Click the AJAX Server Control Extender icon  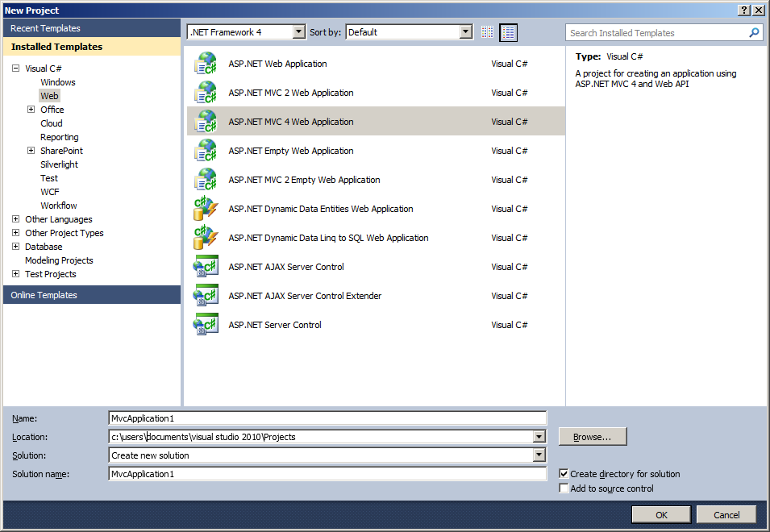click(206, 296)
